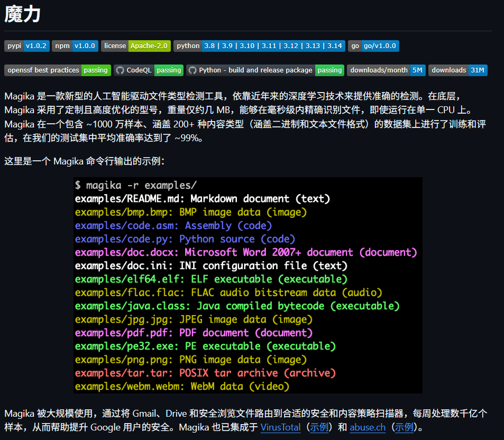
Task: Open the downloads/month 5M badge
Action: [386, 70]
